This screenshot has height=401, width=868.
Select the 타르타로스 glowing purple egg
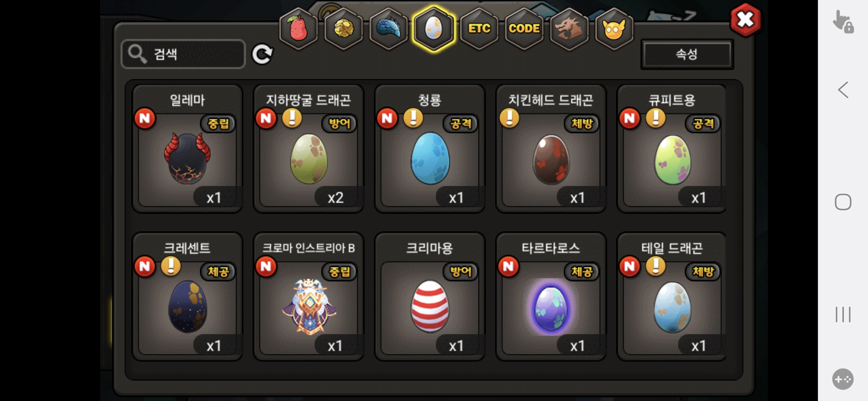coord(551,296)
